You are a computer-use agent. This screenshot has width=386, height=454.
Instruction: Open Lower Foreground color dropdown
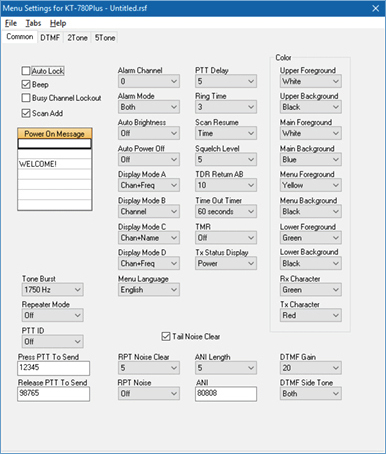tap(311, 238)
